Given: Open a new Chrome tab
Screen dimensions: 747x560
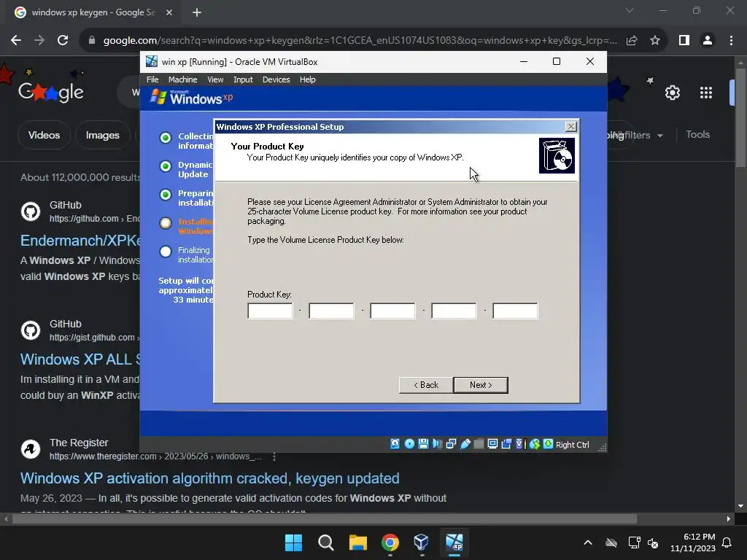Looking at the screenshot, I should [197, 12].
